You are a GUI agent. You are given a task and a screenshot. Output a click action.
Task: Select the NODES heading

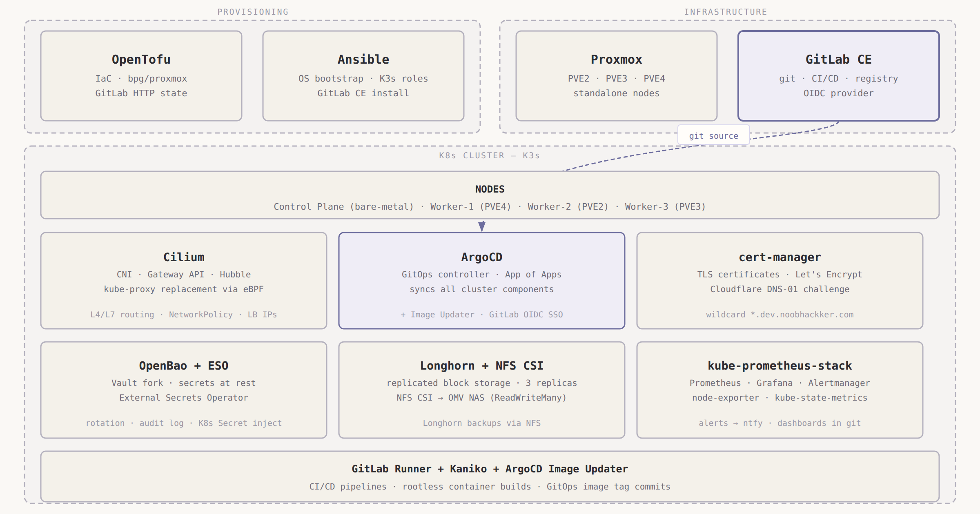490,189
